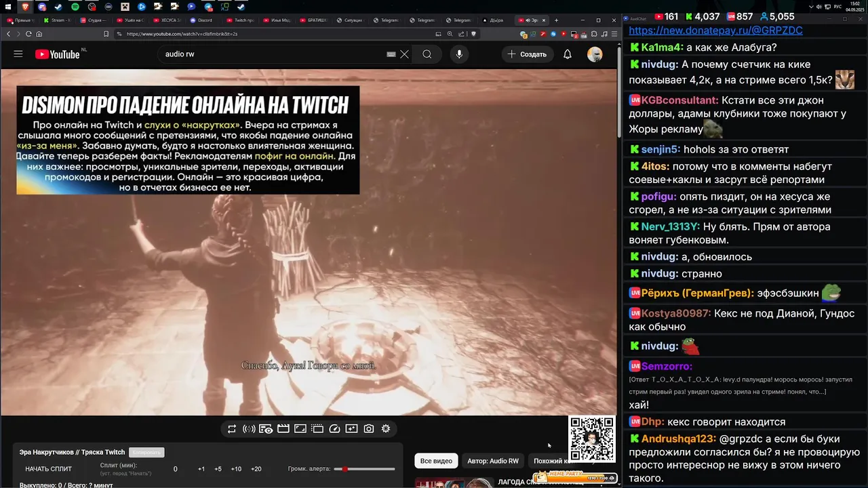Click the QR code overlay image
Screen dimensions: 868x488
tap(592, 439)
